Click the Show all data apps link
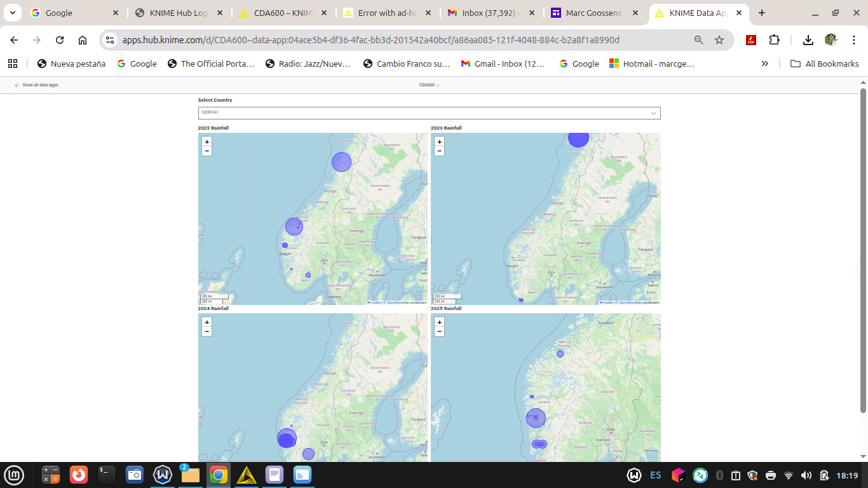The height and width of the screenshot is (488, 868). [37, 85]
